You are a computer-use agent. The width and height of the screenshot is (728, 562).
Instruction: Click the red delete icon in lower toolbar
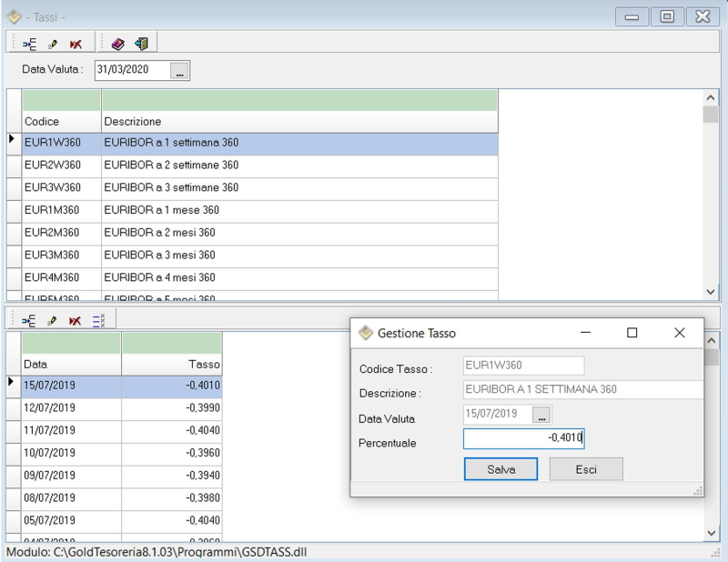75,321
